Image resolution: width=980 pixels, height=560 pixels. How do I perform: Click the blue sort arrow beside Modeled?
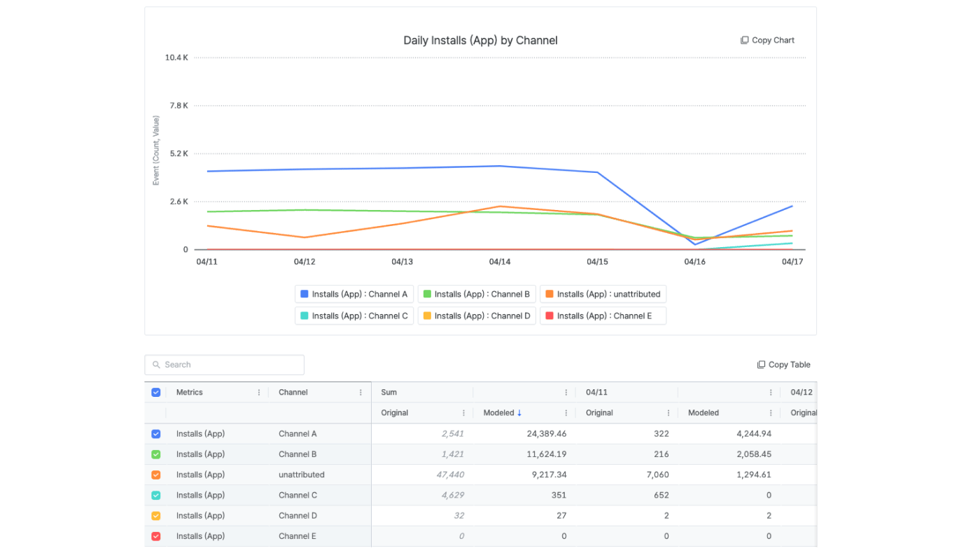(519, 413)
